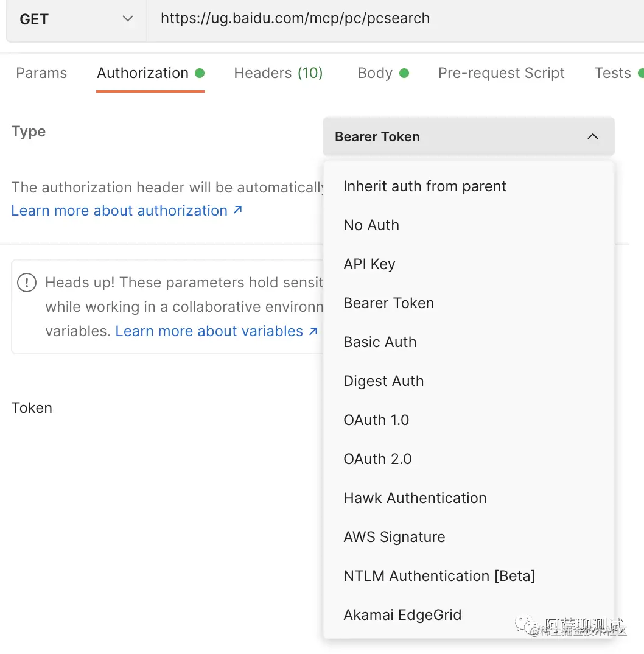
Task: Click the dropdown collapse chevron icon
Action: click(x=592, y=136)
